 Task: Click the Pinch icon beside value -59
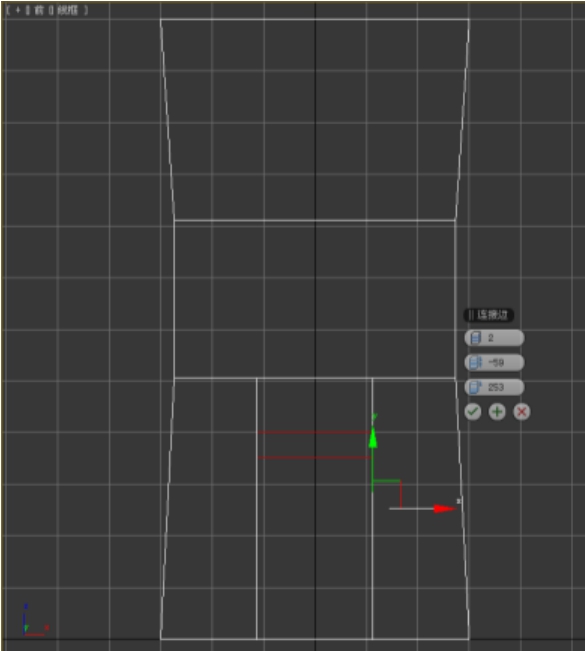(x=475, y=362)
